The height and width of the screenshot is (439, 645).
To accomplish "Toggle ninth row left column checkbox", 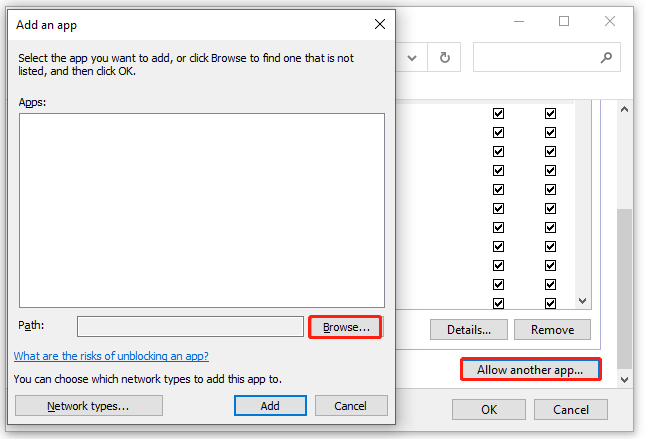I will coord(498,265).
